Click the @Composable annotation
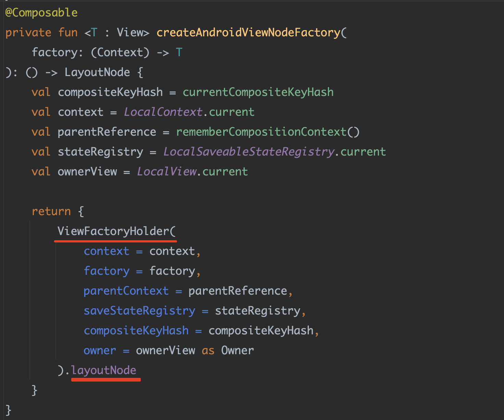This screenshot has width=504, height=420. tap(41, 13)
